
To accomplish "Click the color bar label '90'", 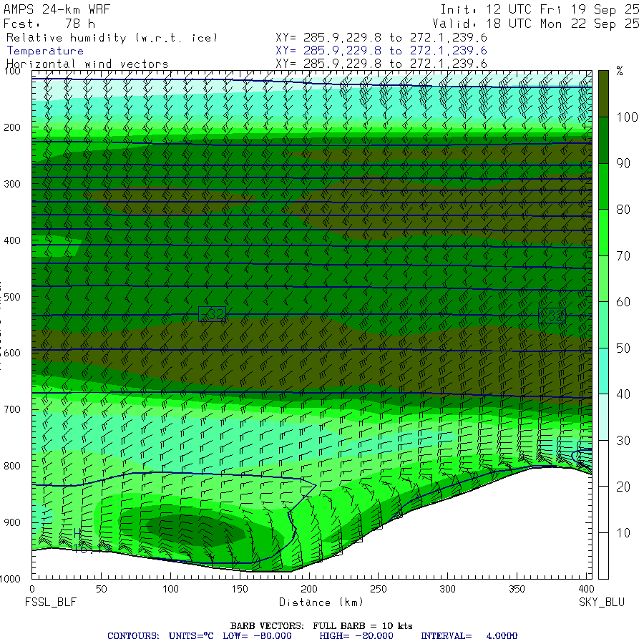I will 623,163.
